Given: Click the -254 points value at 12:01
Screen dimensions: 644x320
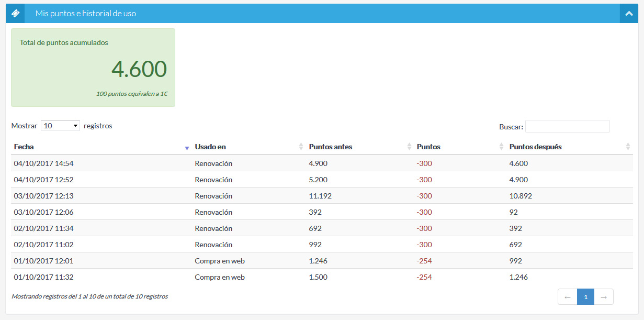Looking at the screenshot, I should (424, 261).
